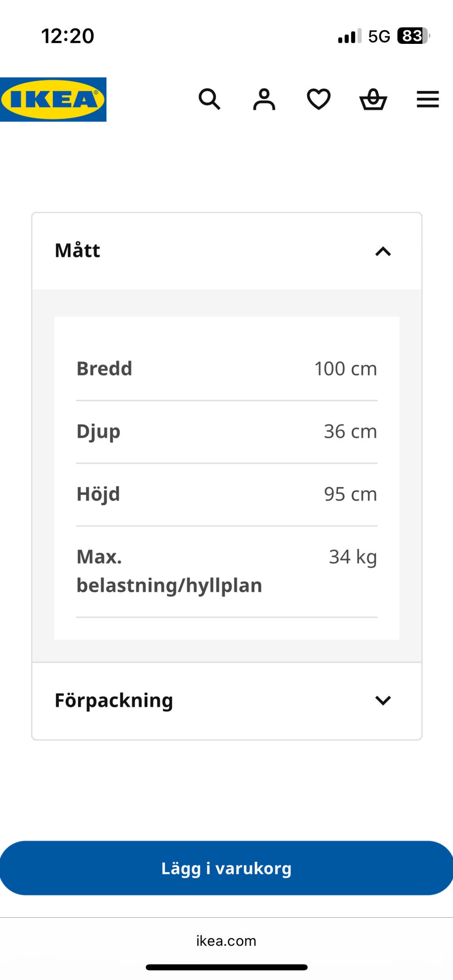453x980 pixels.
Task: Select the Djup 36 cm row
Action: point(227,432)
